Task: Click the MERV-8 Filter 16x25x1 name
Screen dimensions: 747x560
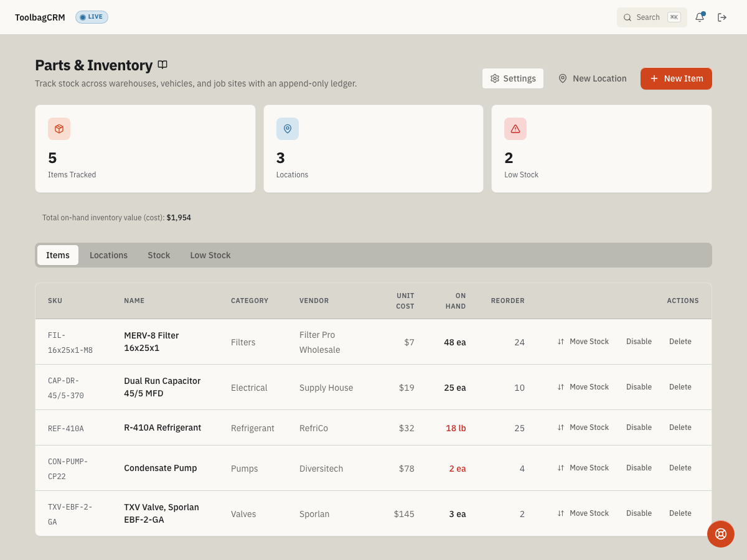Action: point(151,342)
